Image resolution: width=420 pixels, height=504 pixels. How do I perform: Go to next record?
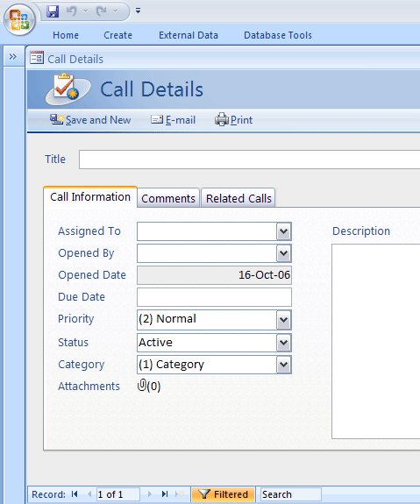(150, 494)
